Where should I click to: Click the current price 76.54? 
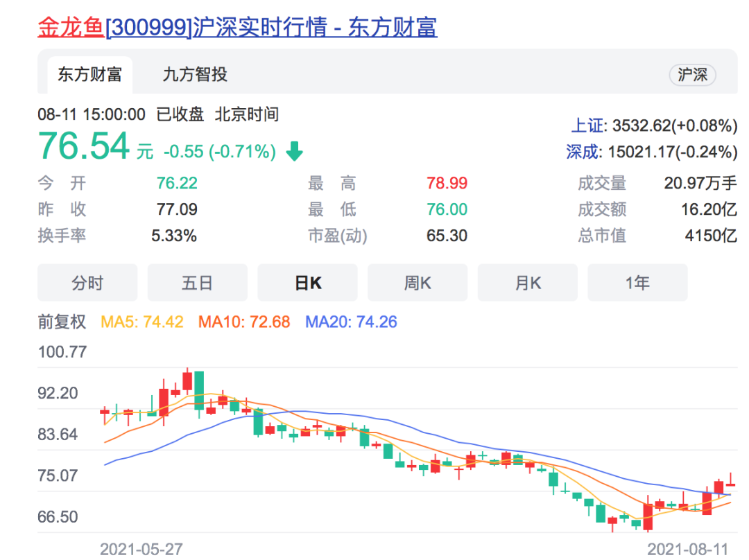coord(84,146)
